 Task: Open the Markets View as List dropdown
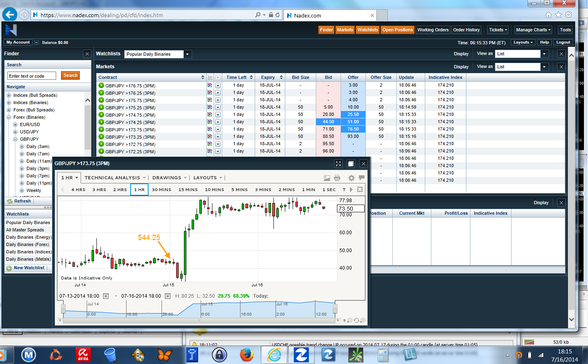point(544,67)
